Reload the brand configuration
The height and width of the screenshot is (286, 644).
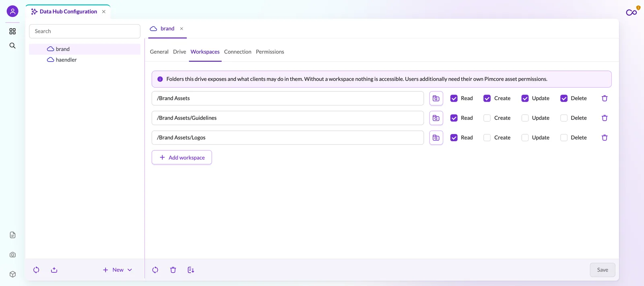point(155,270)
